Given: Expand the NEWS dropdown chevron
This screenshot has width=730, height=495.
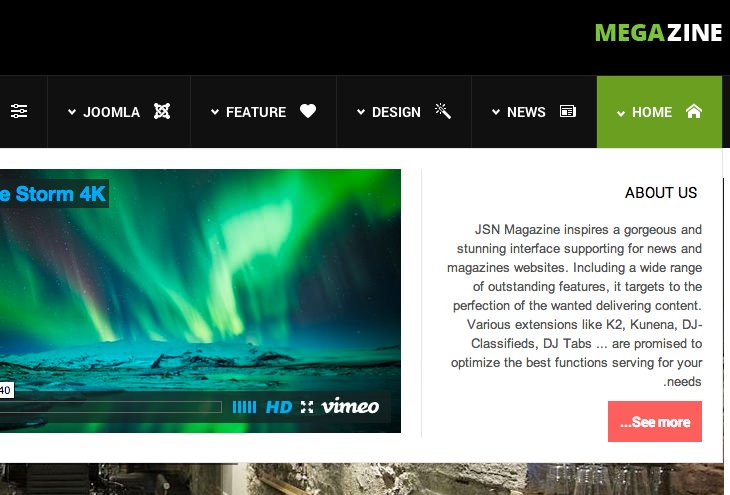Looking at the screenshot, I should tap(496, 112).
